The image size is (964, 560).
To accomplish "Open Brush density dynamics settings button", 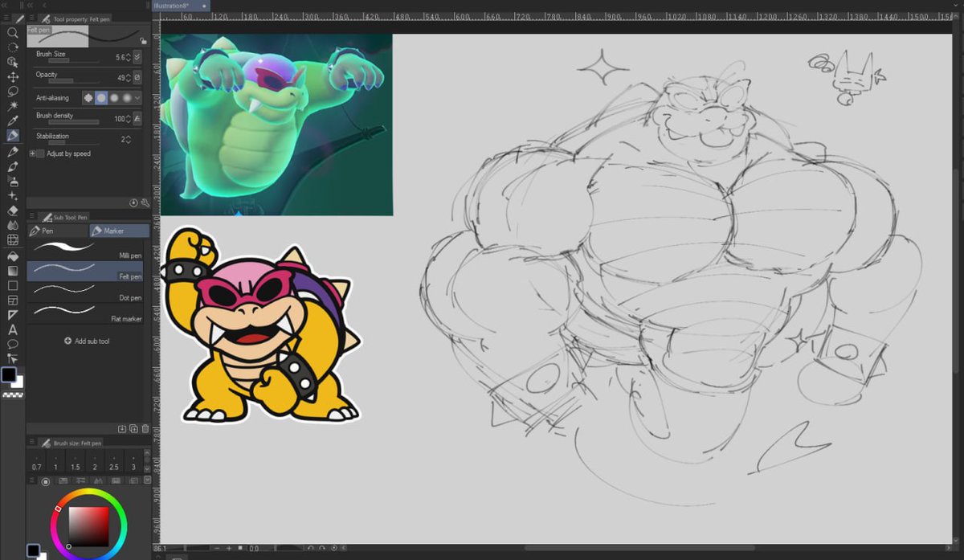I will [x=137, y=119].
